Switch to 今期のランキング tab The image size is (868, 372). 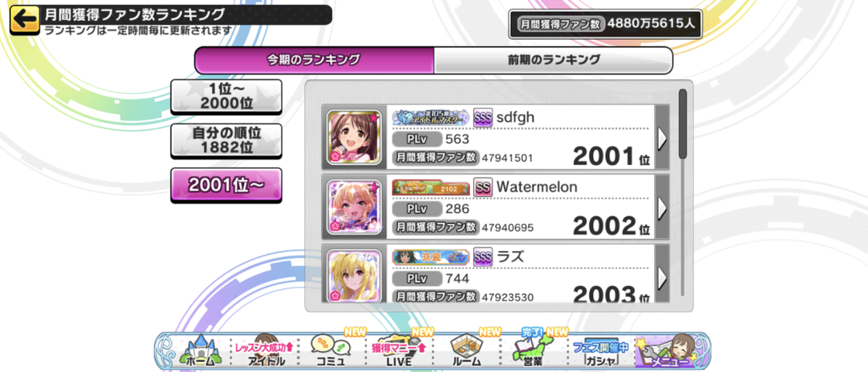tap(314, 60)
